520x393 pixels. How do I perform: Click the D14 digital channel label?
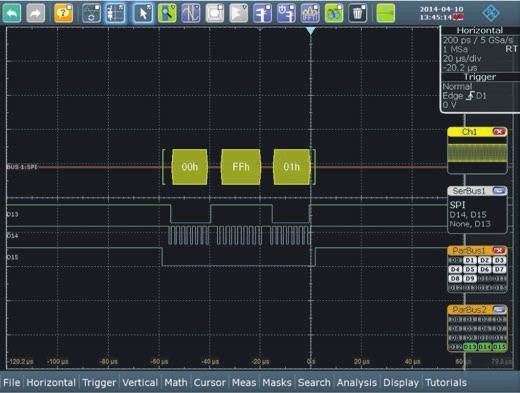point(12,236)
